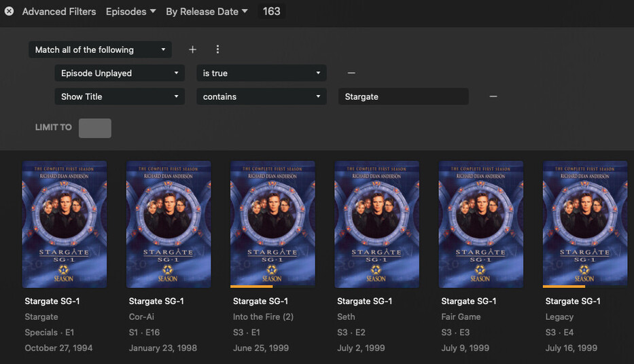The width and height of the screenshot is (634, 364).
Task: Close the Advanced Filters panel
Action: click(x=9, y=12)
